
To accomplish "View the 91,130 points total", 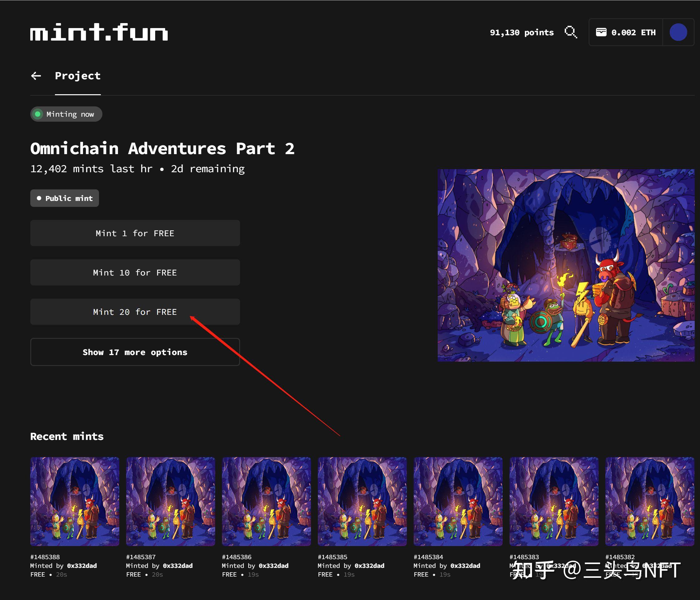I will [521, 32].
